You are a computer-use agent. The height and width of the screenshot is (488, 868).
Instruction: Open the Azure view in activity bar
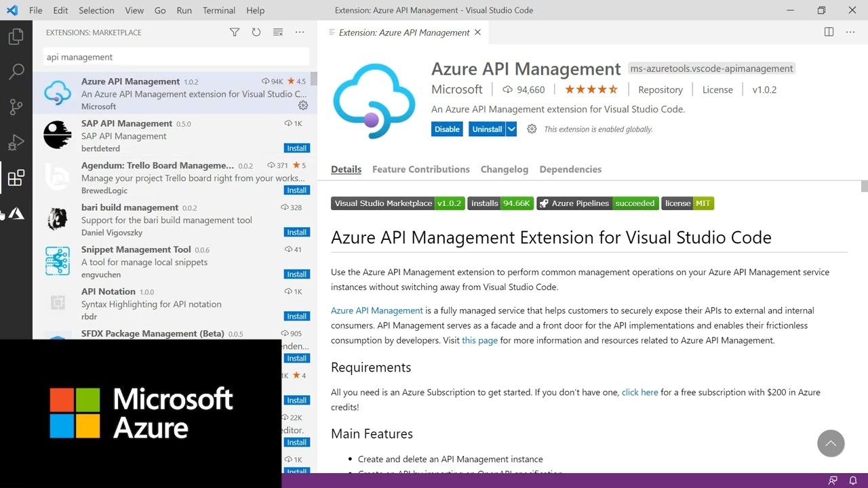[16, 213]
